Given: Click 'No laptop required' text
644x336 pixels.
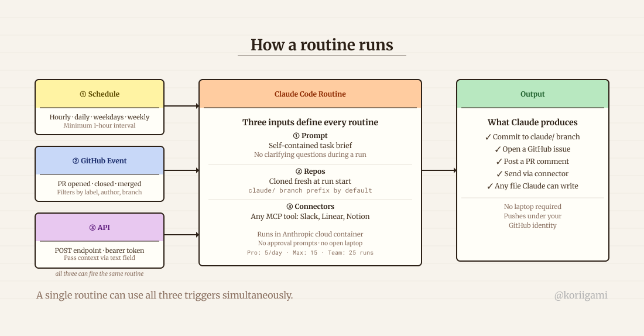Looking at the screenshot, I should (533, 207).
